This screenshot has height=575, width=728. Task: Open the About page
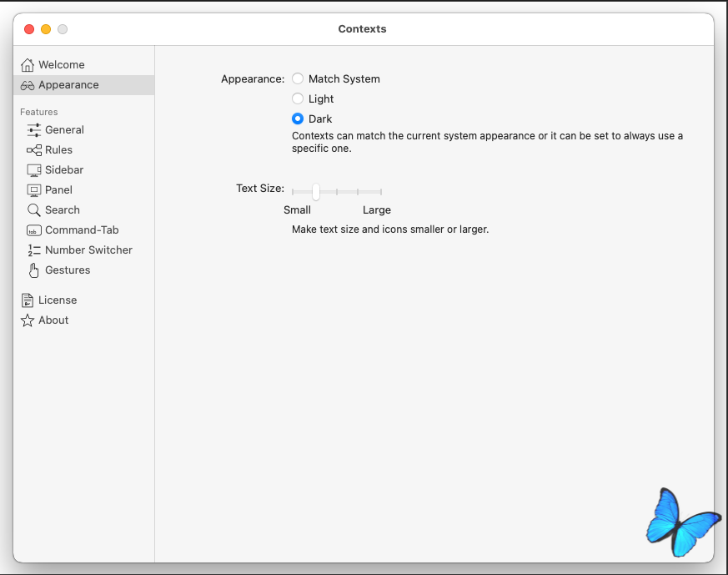[84, 320]
